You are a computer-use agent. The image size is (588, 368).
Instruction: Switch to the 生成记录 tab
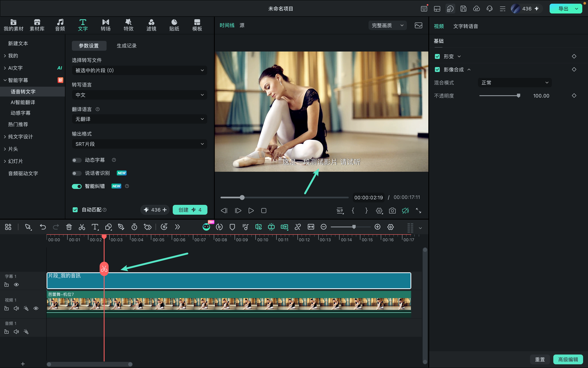127,46
